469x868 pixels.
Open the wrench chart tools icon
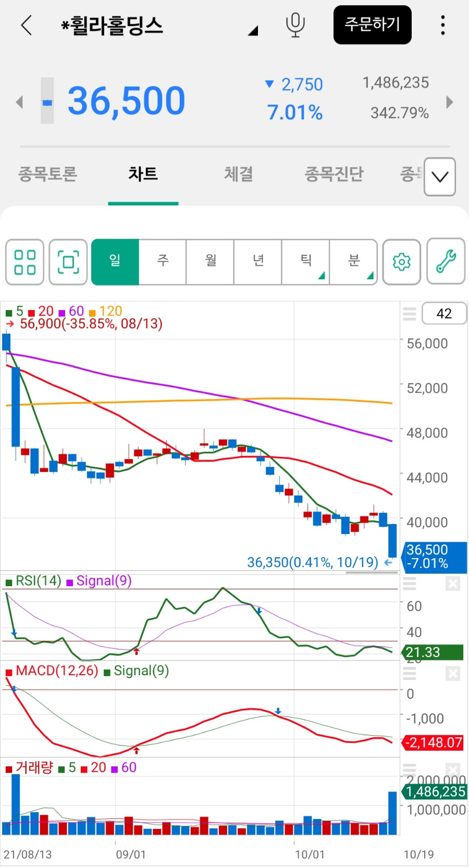tap(446, 261)
